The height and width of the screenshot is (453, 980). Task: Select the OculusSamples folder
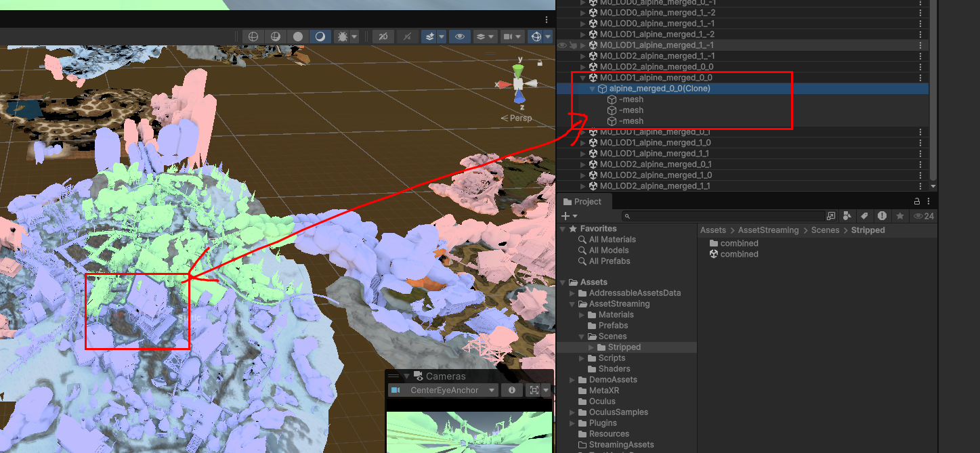point(618,412)
